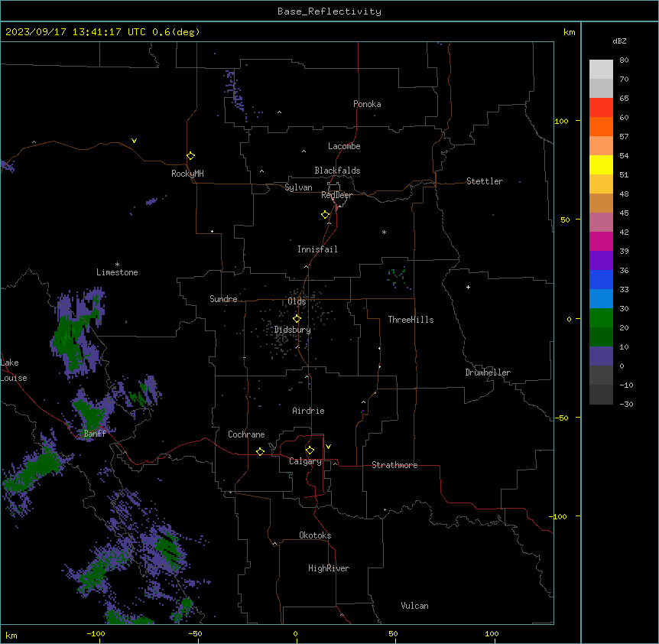The image size is (659, 644).
Task: Click the yellow V marker east of Calgary
Action: pyautogui.click(x=328, y=447)
